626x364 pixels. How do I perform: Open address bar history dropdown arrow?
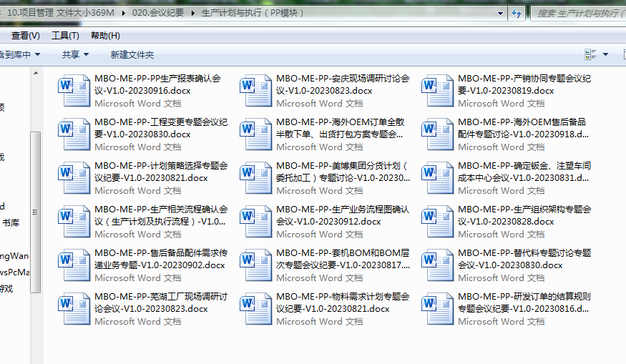point(502,13)
